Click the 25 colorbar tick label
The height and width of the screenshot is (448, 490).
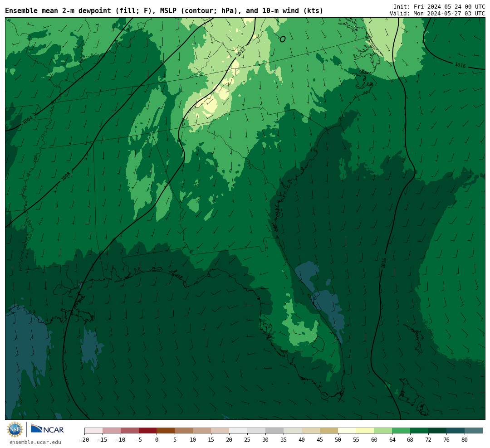pyautogui.click(x=248, y=440)
